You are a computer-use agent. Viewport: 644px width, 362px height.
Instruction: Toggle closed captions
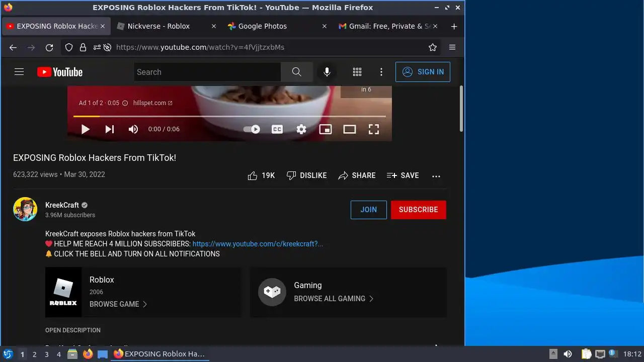277,129
